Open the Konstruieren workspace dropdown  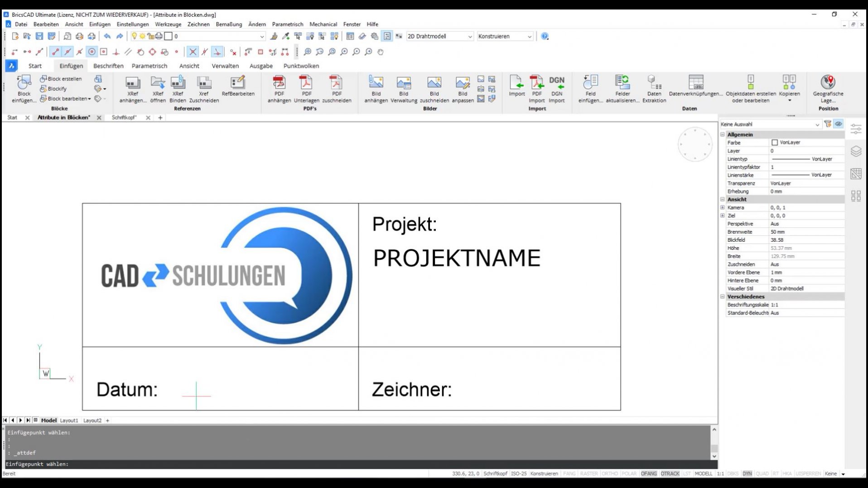tap(505, 36)
